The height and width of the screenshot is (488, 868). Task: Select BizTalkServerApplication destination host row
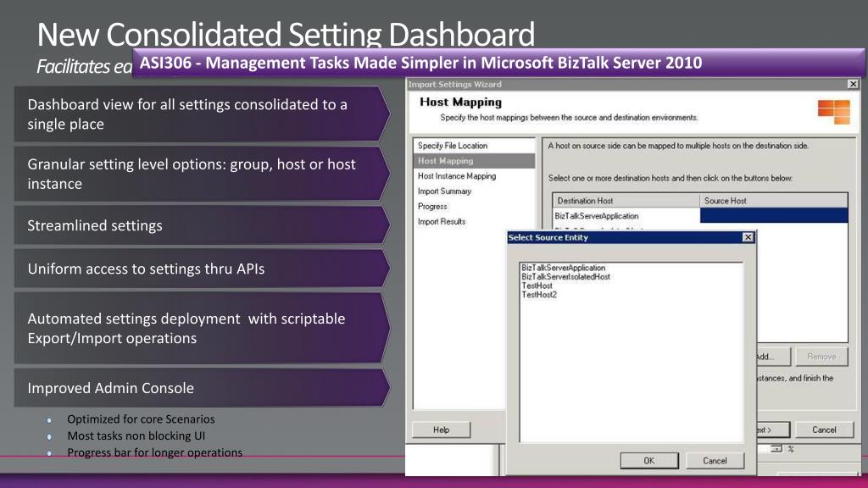pyautogui.click(x=626, y=216)
